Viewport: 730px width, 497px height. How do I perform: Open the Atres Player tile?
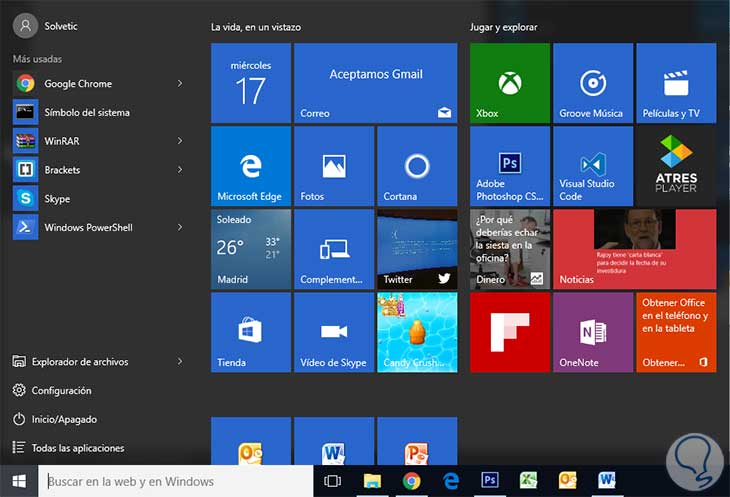click(x=676, y=166)
